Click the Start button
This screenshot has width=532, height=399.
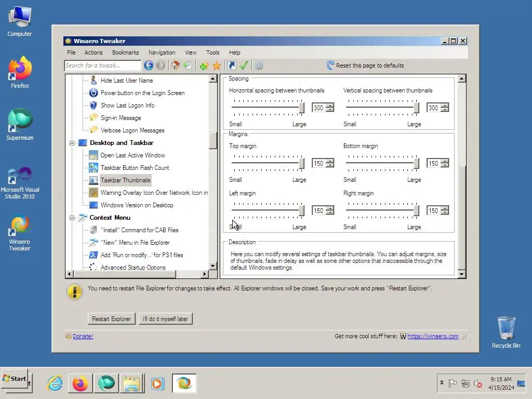tap(14, 379)
